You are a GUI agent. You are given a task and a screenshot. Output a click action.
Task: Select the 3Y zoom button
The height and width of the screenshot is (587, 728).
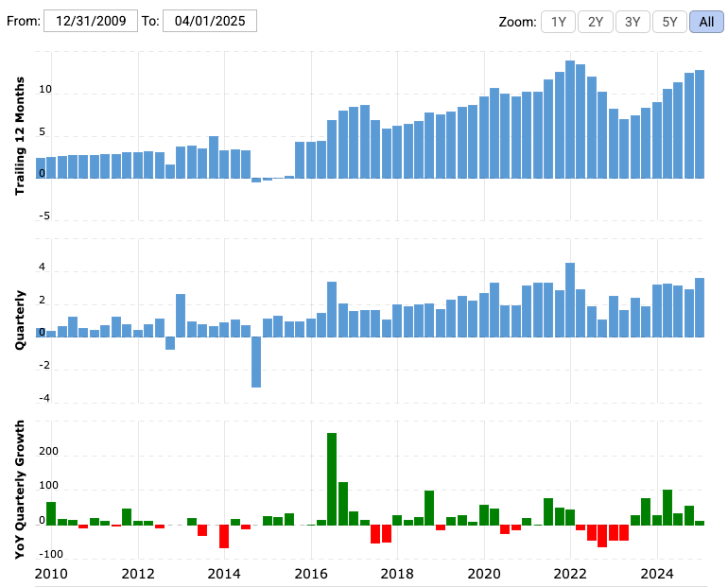pyautogui.click(x=633, y=22)
